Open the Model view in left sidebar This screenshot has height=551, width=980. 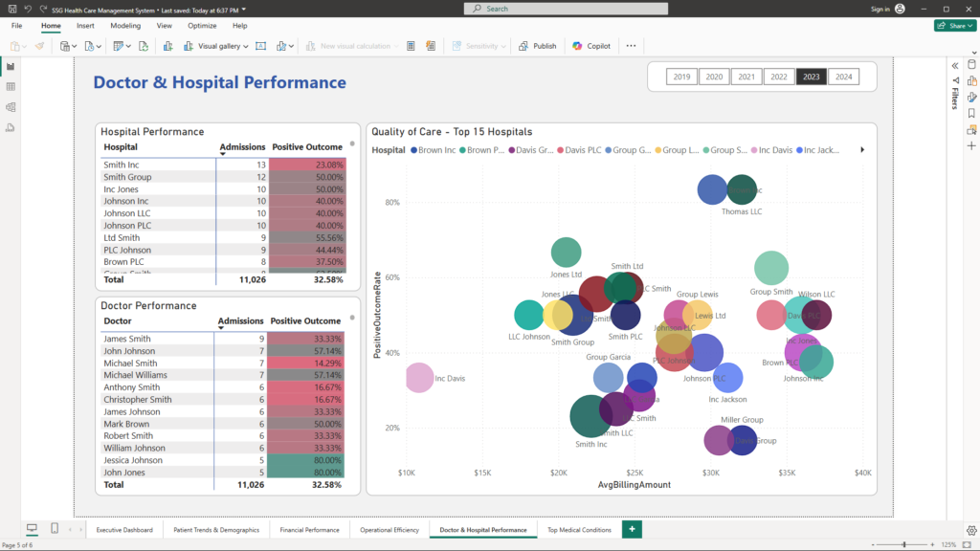point(11,106)
